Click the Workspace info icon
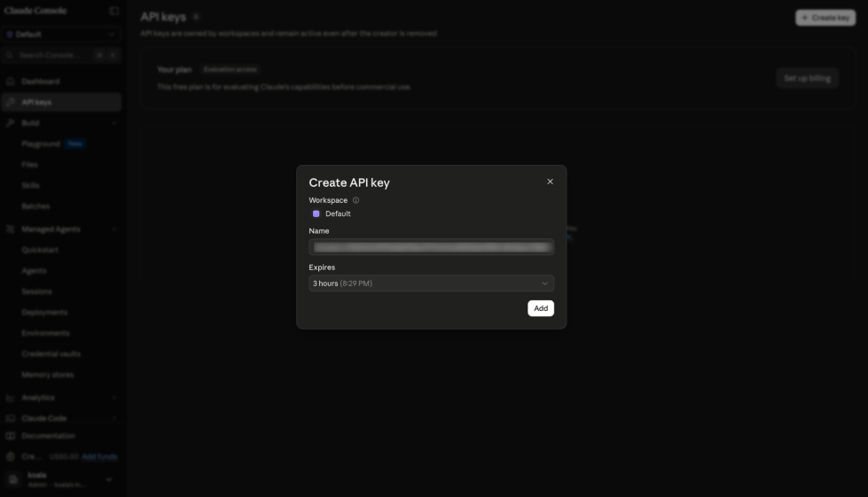 [x=356, y=200]
